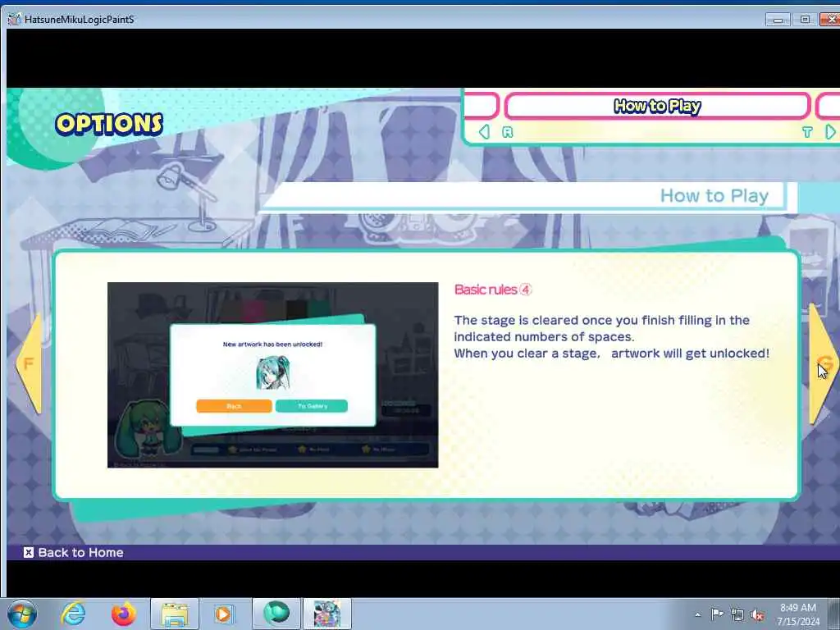Viewport: 840px width, 630px height.
Task: Select the How to Play tab
Action: tap(657, 106)
